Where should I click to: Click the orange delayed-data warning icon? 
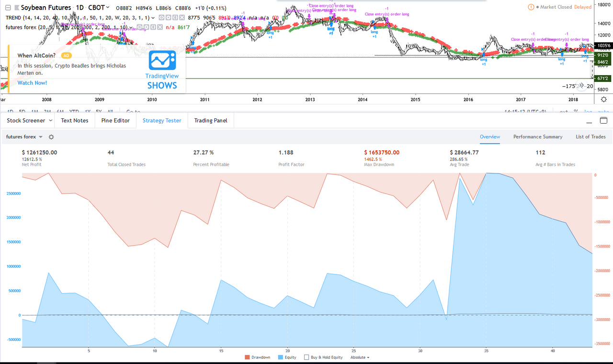coord(531,7)
